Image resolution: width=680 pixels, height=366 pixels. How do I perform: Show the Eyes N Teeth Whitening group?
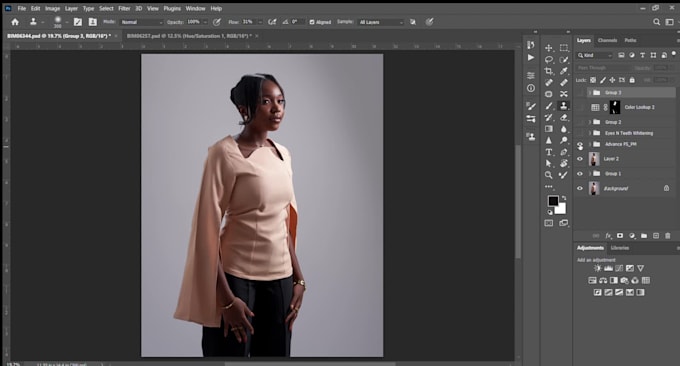click(580, 133)
